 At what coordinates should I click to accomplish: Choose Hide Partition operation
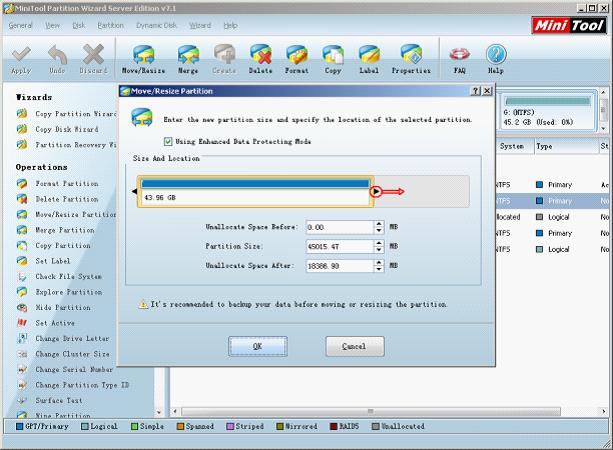pyautogui.click(x=54, y=308)
